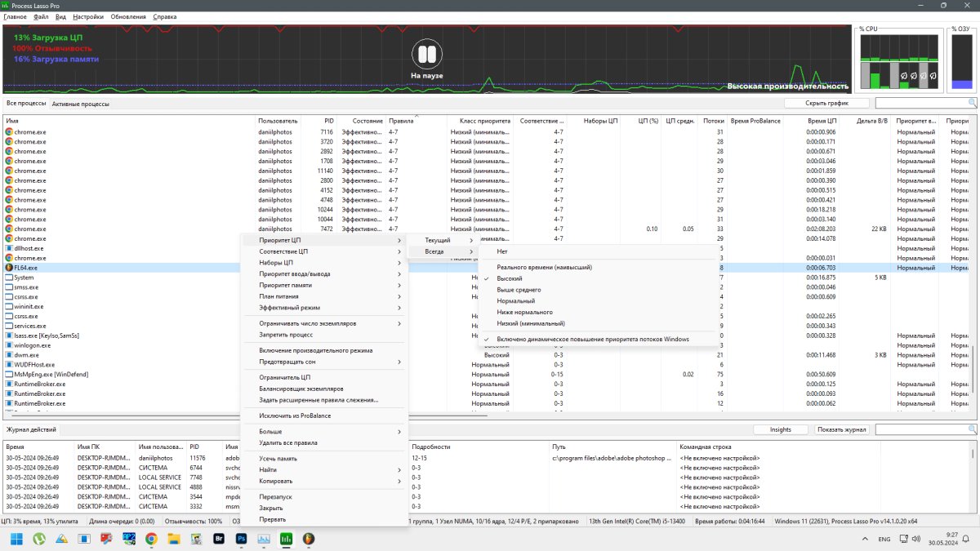Expand the 'Больше' submenu

(x=325, y=431)
